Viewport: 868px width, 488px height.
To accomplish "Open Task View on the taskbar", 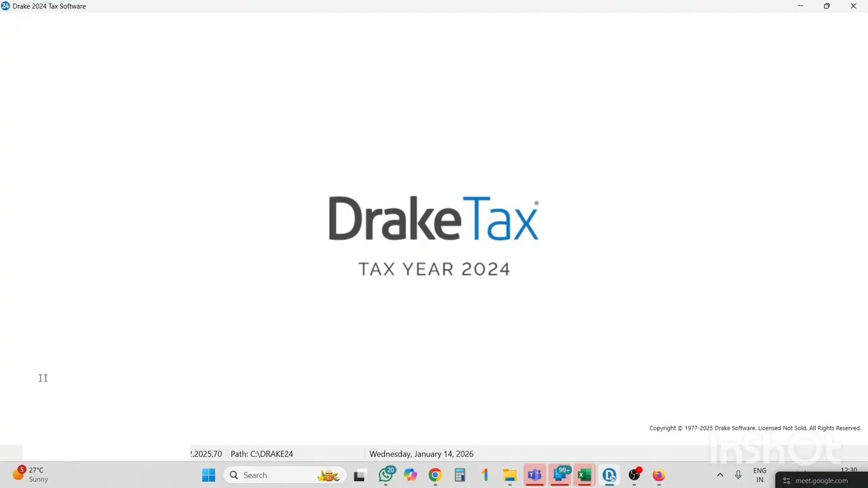I will (x=359, y=475).
